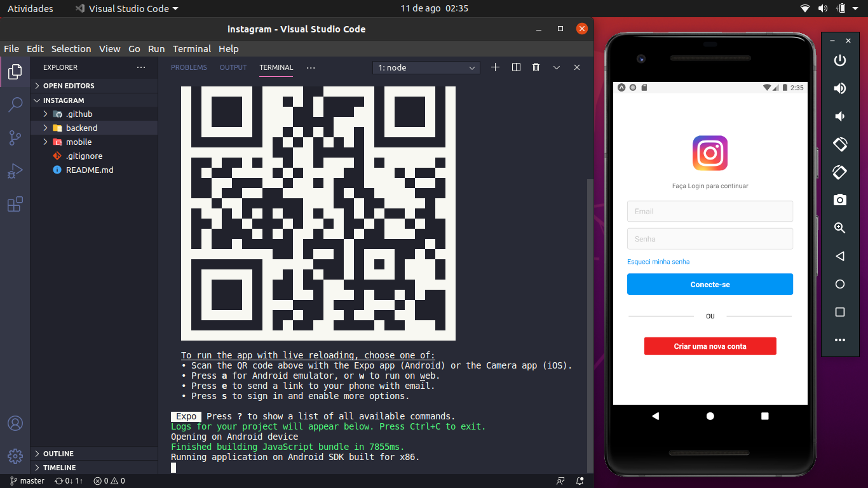Click emulator toolbar Overview square

pyautogui.click(x=840, y=312)
